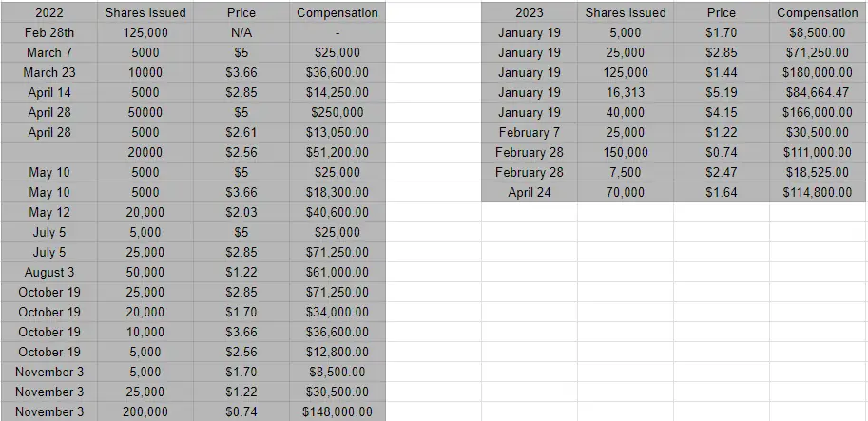Click the 7,500 shares issued cell
Screen dimensions: 868x421
pyautogui.click(x=625, y=173)
